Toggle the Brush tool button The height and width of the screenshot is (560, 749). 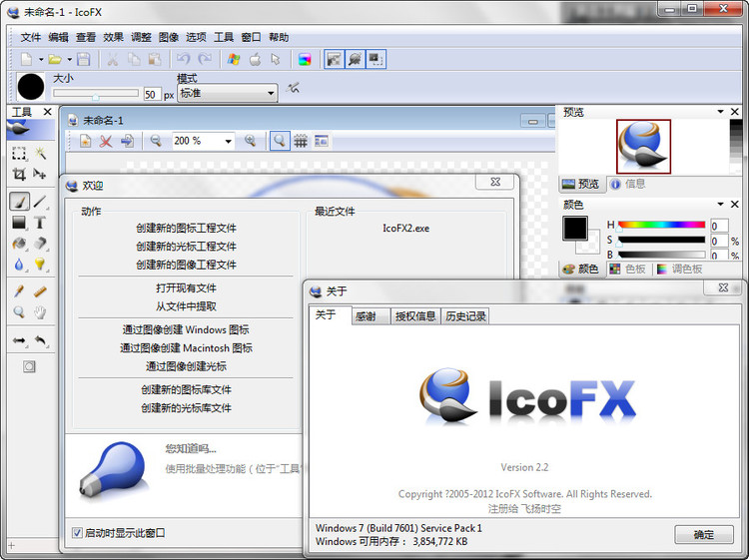[19, 202]
